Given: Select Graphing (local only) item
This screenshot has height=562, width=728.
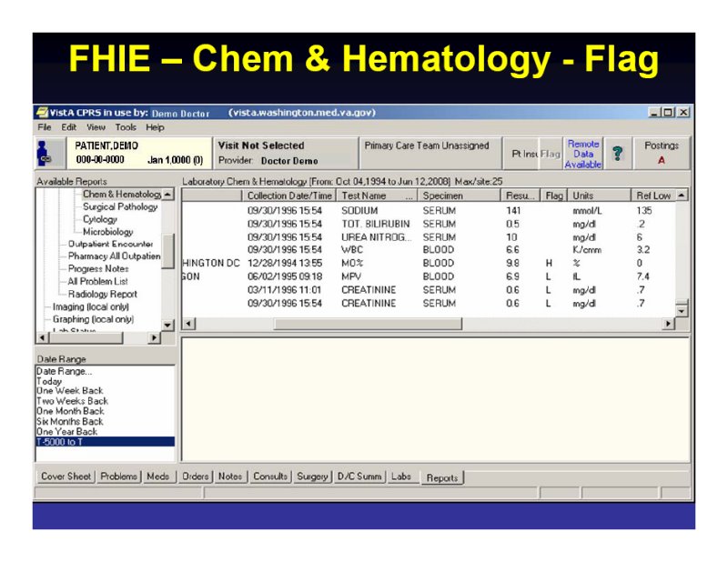Looking at the screenshot, I should point(93,319).
